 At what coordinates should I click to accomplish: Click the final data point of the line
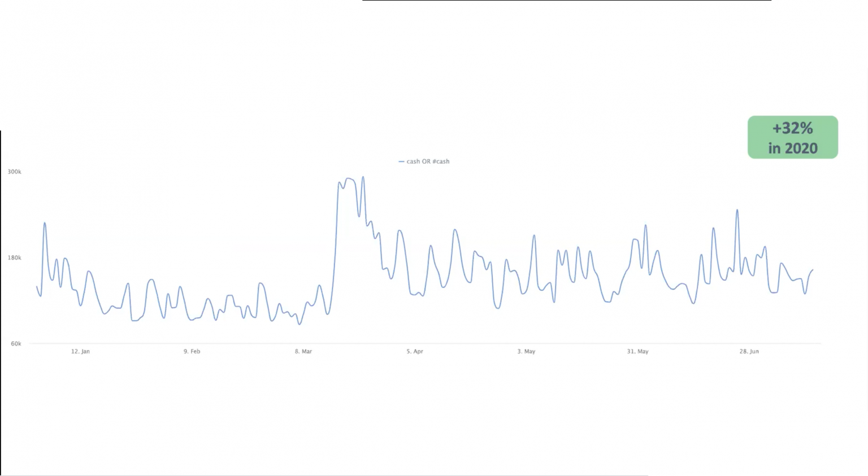[x=813, y=270]
